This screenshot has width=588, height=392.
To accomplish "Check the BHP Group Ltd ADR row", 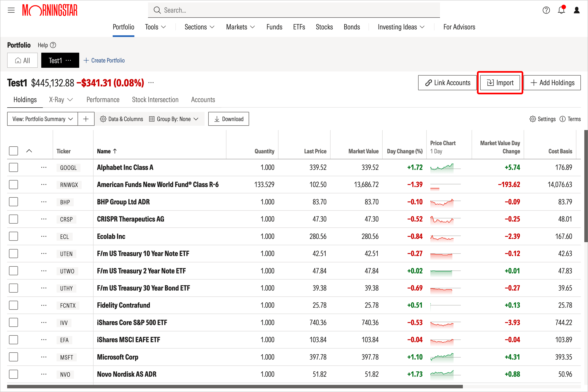I will tap(13, 202).
